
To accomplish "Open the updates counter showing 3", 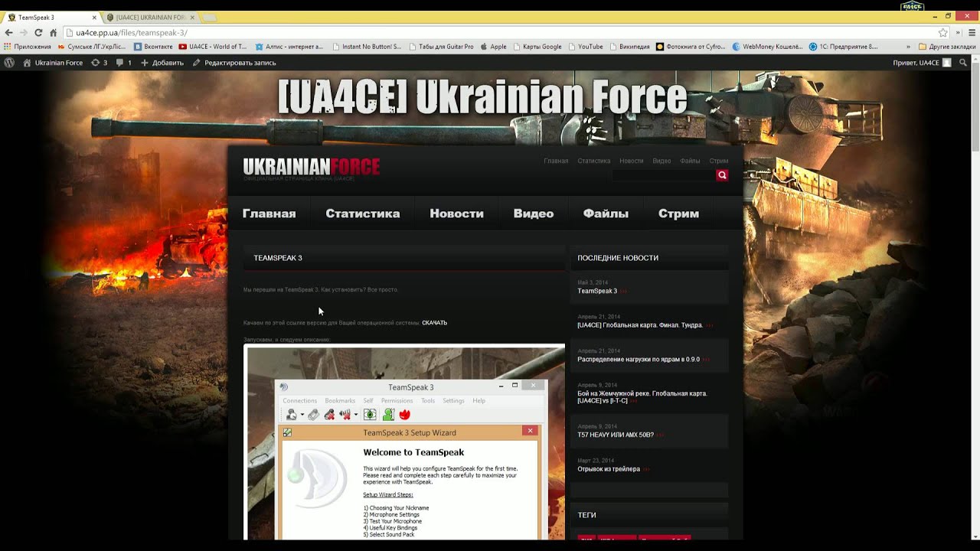I will coord(100,63).
